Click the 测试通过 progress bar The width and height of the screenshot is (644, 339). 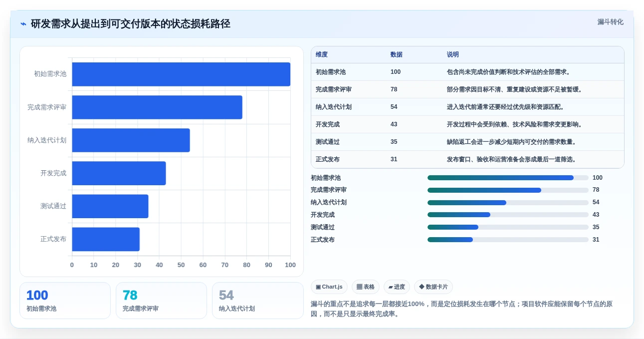(508, 227)
